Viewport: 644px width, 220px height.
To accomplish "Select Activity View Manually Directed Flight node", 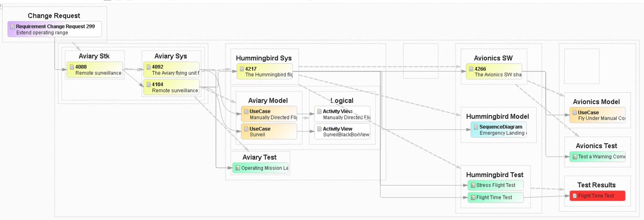I will pyautogui.click(x=342, y=114).
